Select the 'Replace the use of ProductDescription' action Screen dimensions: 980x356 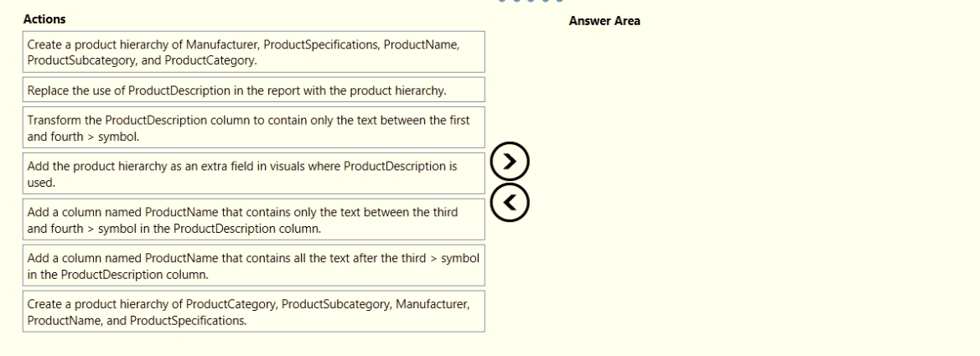coord(253,90)
